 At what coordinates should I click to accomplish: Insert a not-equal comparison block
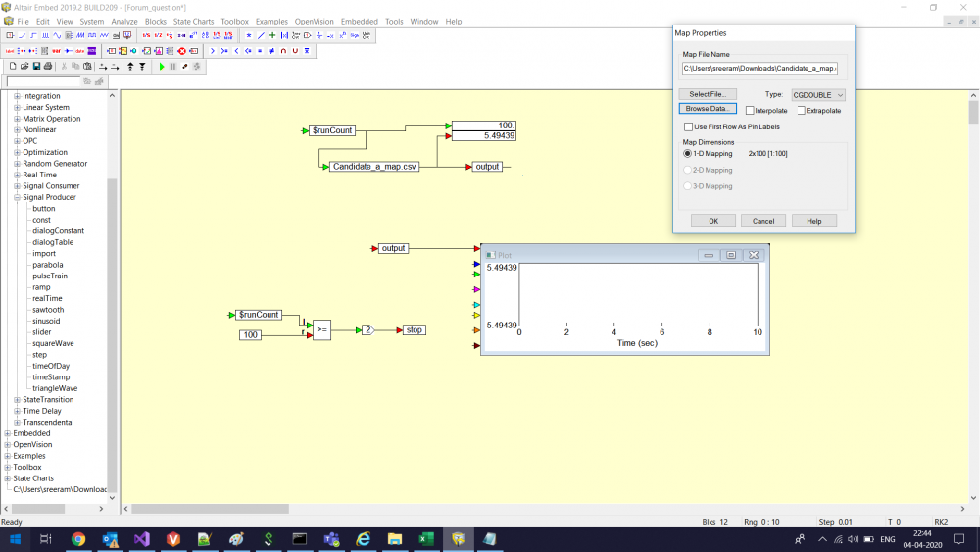click(271, 51)
